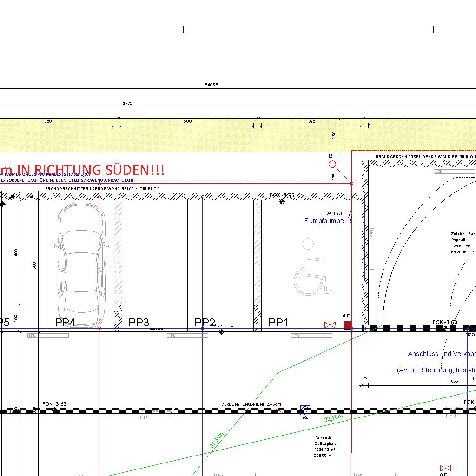
Task: Pick the dark red G12 square
Action: click(x=348, y=325)
